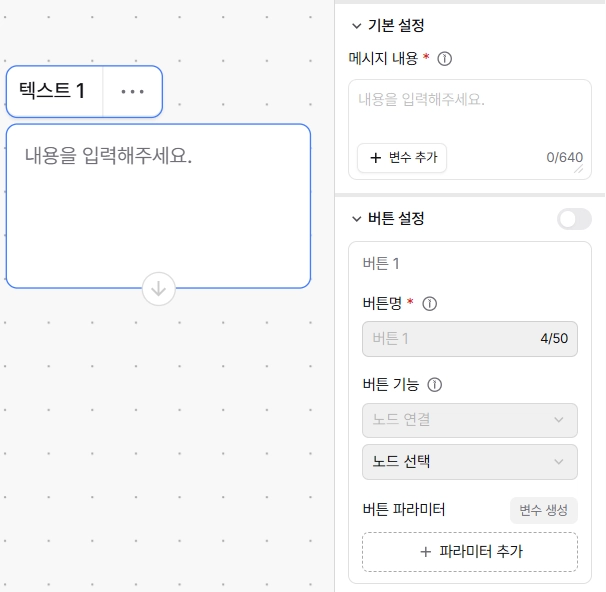Click the 변수 생성 button
Image resolution: width=606 pixels, height=592 pixels.
pyautogui.click(x=543, y=510)
